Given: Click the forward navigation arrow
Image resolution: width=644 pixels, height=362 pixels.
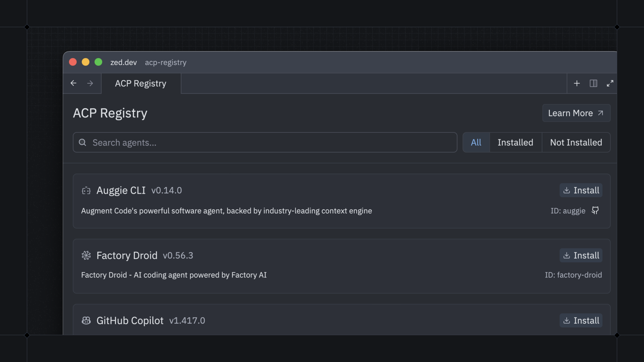Looking at the screenshot, I should 90,83.
